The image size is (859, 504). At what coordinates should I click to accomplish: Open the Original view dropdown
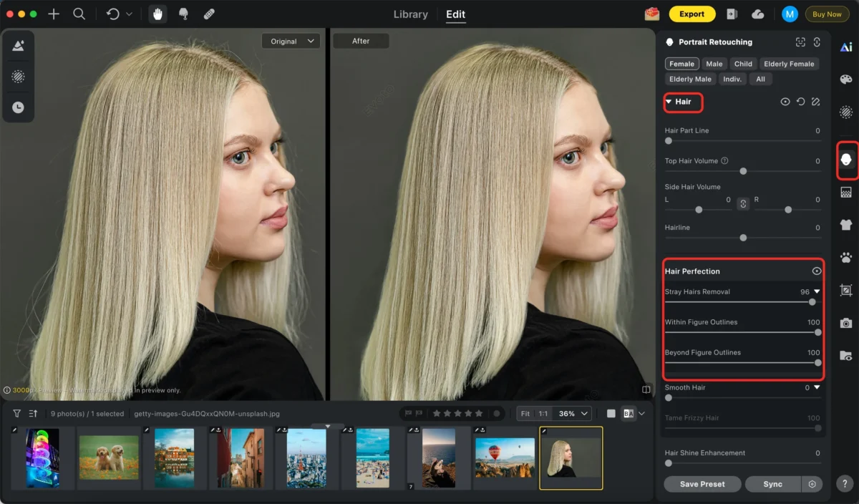tap(291, 42)
